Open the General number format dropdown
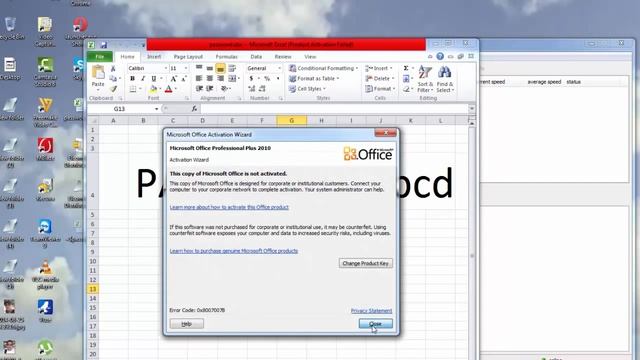 point(279,68)
